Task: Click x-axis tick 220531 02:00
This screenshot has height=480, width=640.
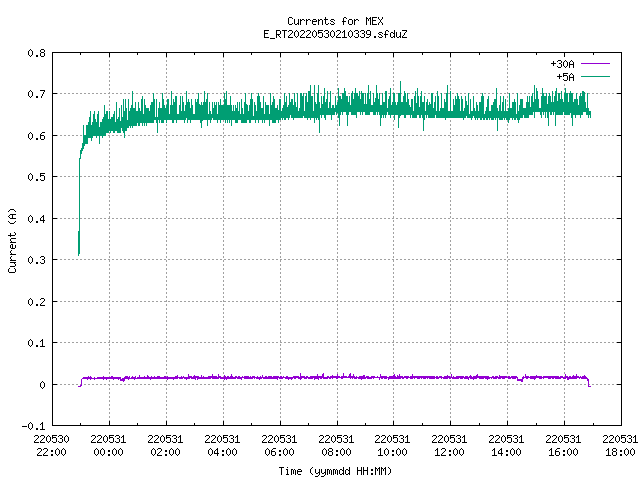Action: click(165, 445)
